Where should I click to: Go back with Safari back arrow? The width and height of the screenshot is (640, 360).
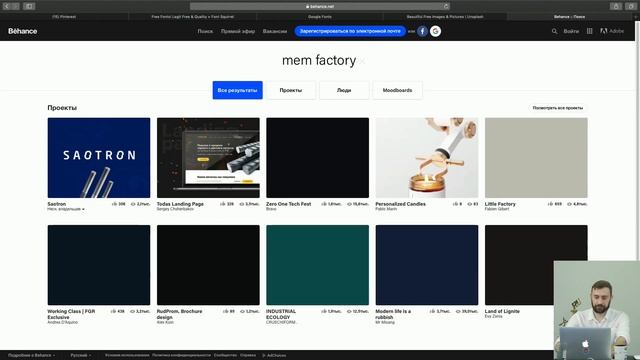click(x=7, y=6)
